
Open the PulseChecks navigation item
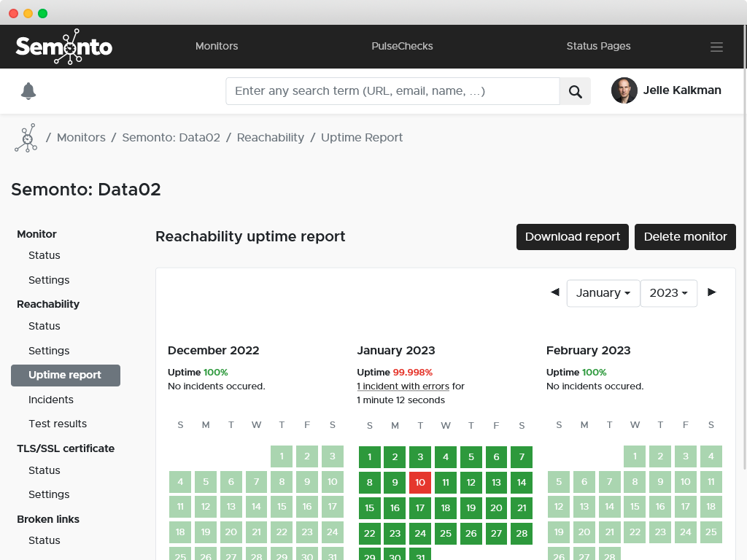pyautogui.click(x=402, y=46)
